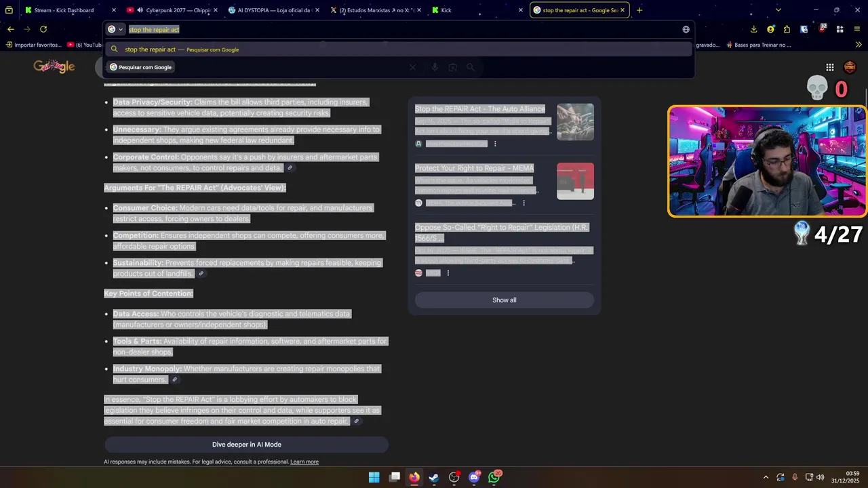Open the Firefox account profile icon
The image size is (868, 488).
click(770, 29)
